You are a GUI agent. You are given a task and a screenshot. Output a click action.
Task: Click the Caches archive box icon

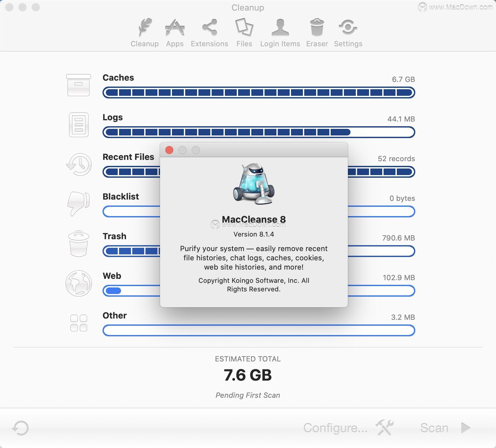(x=78, y=85)
